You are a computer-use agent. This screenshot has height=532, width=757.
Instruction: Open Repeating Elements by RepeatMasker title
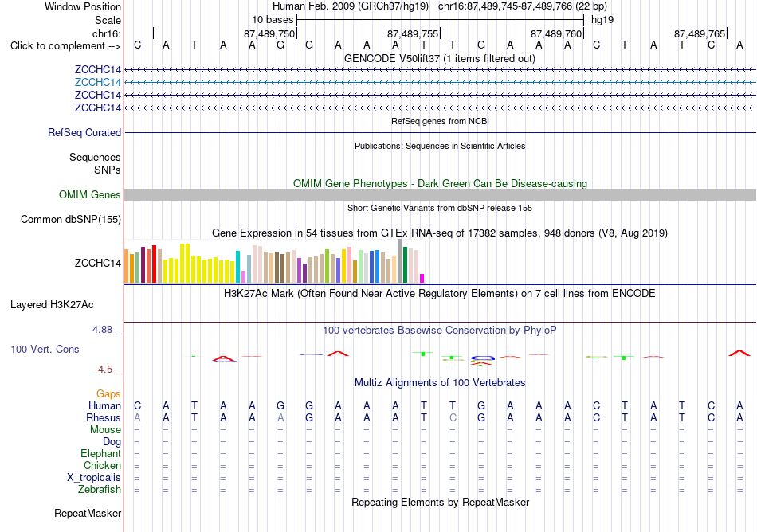[441, 503]
